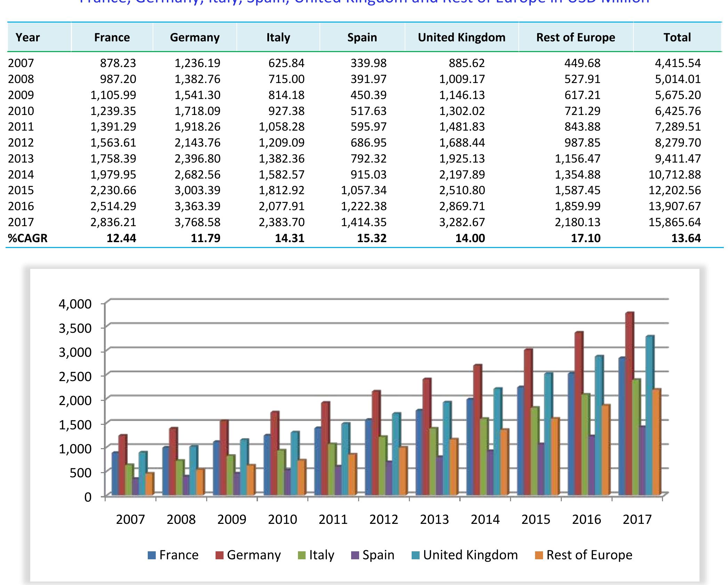Click the United Kingdom legend swatch
Screen dimensions: 728x585
click(x=415, y=555)
